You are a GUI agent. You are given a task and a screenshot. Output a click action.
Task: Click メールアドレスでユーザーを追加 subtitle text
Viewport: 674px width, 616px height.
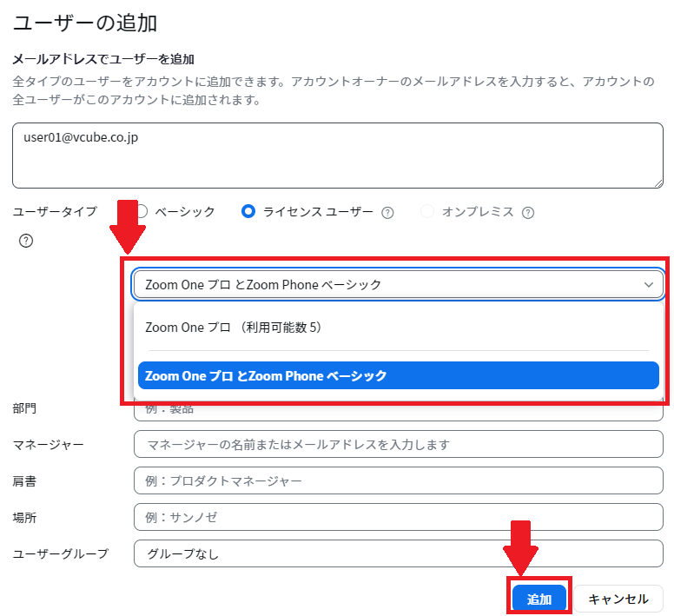103,59
